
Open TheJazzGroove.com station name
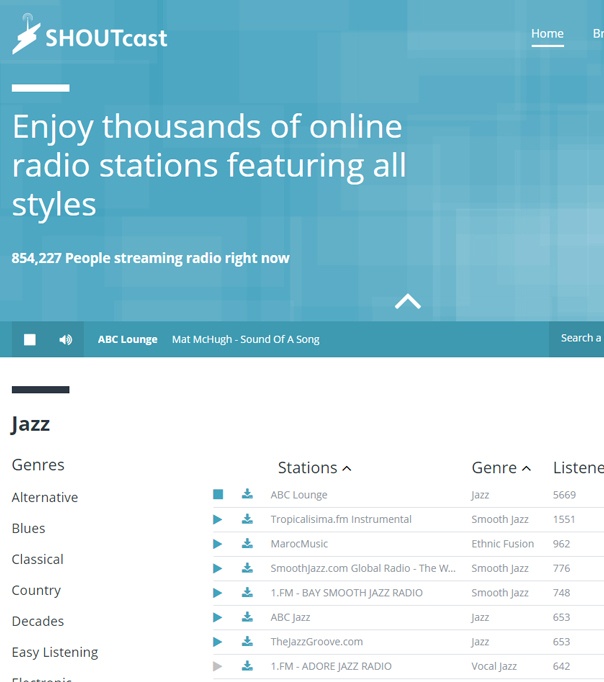click(317, 642)
